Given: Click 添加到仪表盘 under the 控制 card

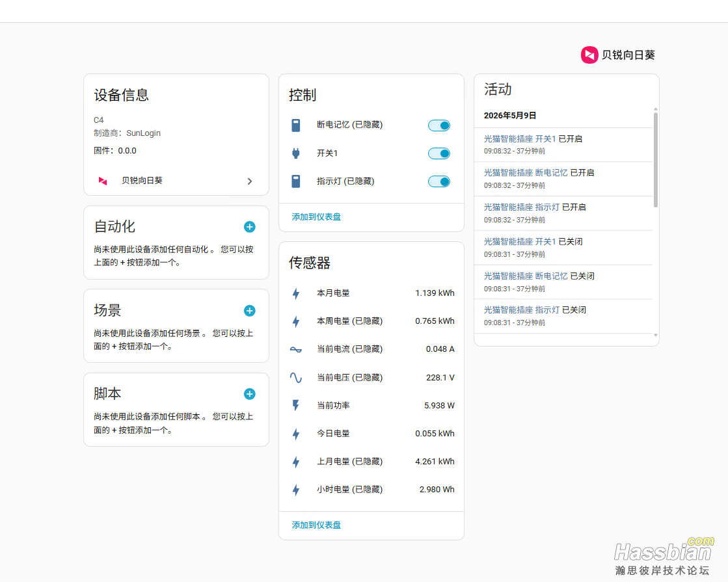Looking at the screenshot, I should pyautogui.click(x=316, y=217).
